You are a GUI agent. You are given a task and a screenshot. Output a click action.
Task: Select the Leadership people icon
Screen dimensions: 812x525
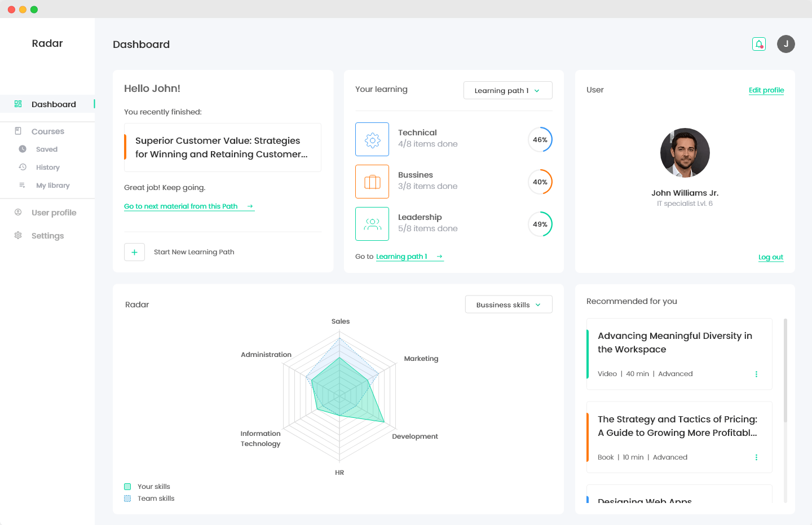pyautogui.click(x=372, y=223)
